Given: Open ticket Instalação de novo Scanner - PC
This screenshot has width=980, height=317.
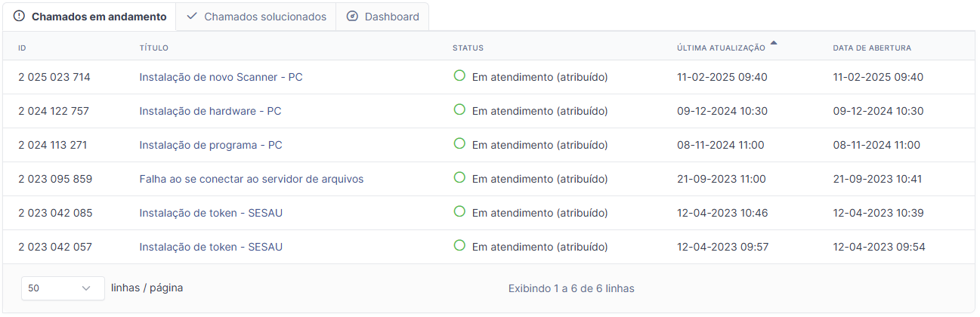Looking at the screenshot, I should [x=221, y=77].
